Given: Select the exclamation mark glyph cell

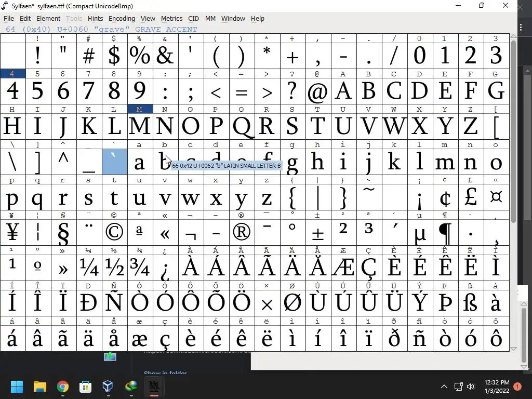Looking at the screenshot, I should click(x=38, y=56).
